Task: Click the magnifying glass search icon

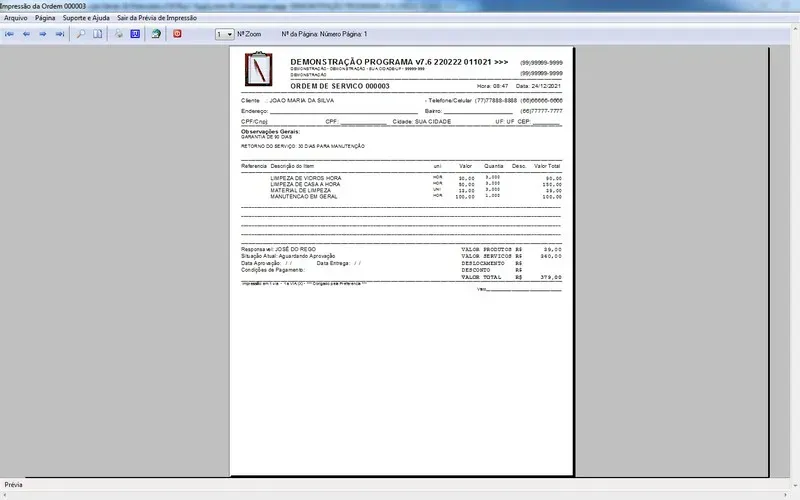Action: [81, 34]
